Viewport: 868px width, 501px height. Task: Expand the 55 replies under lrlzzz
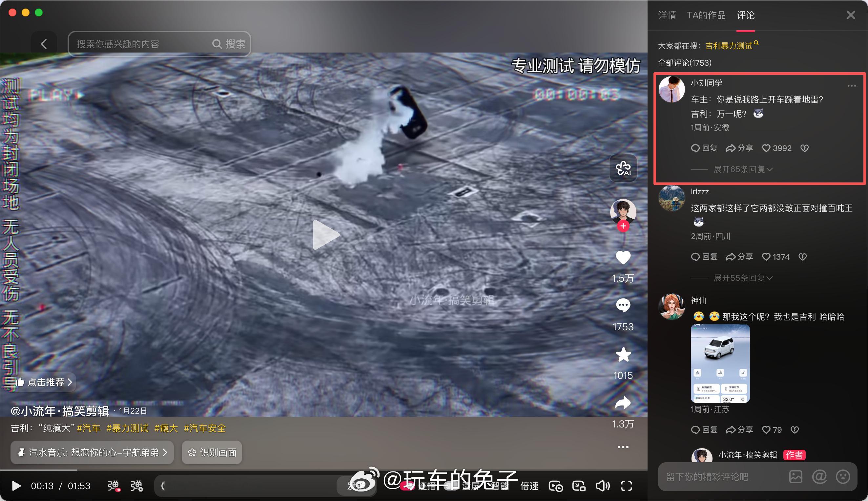click(x=743, y=278)
